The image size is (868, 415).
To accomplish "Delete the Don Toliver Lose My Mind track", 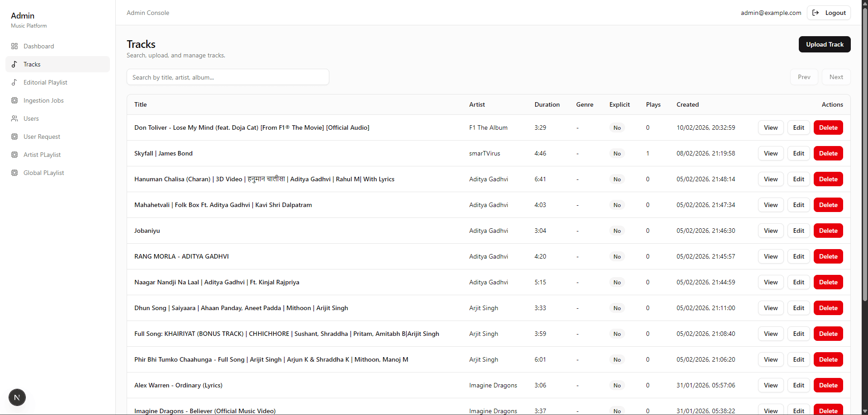I will click(828, 127).
